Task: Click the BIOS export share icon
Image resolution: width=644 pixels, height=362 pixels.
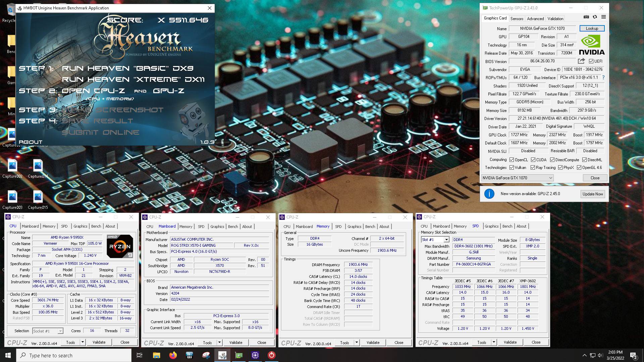Action: (x=581, y=61)
